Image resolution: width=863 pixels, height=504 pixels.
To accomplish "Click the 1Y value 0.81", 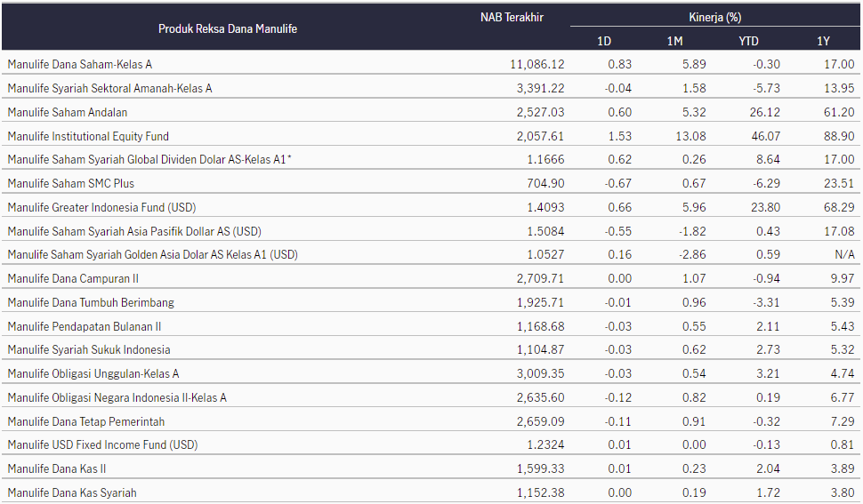I will (842, 445).
